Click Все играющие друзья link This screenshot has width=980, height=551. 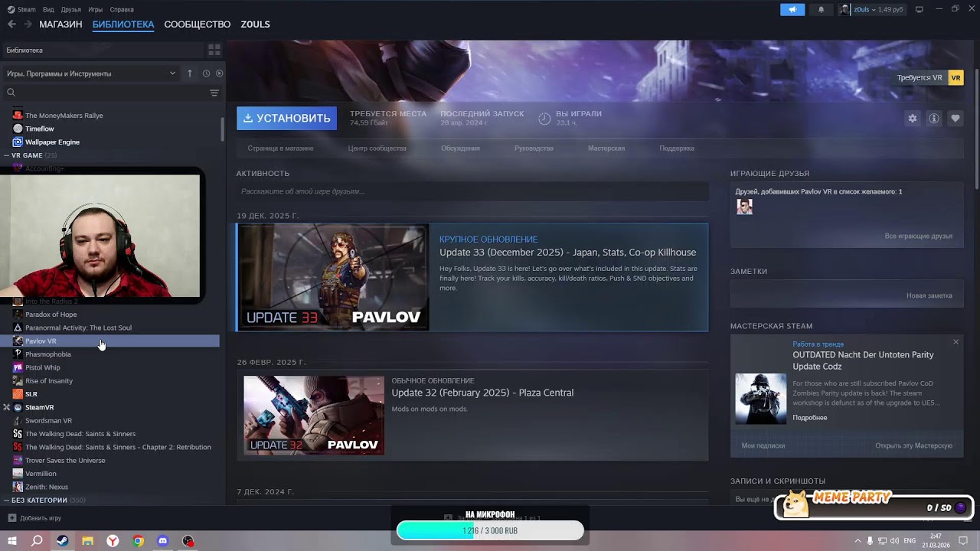pos(918,236)
